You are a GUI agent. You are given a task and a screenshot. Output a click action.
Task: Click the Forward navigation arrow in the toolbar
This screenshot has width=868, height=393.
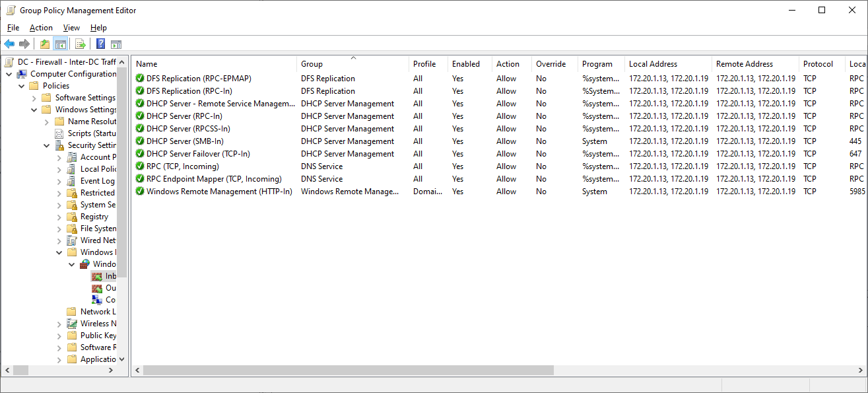pyautogui.click(x=24, y=44)
